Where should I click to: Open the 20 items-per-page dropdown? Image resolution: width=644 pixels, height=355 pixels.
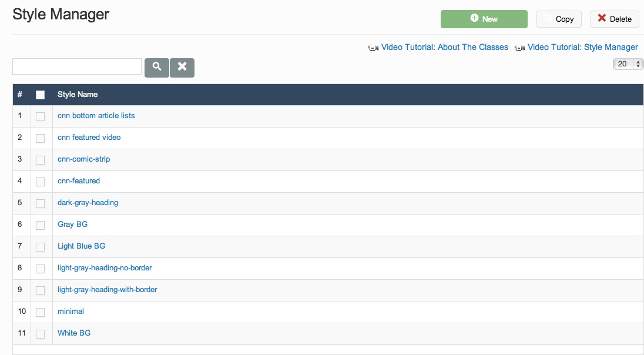(x=628, y=64)
